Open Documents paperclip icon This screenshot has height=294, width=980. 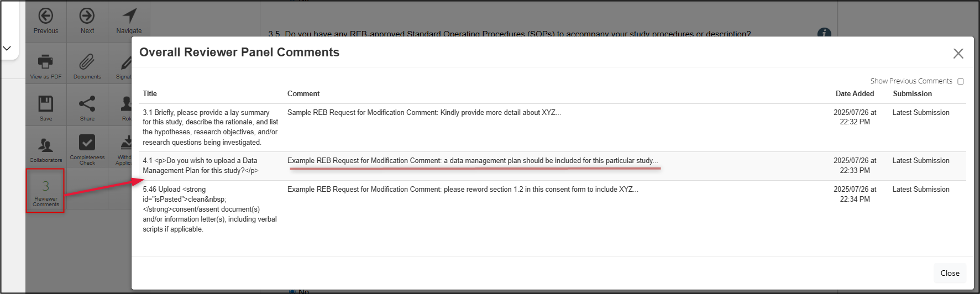(87, 62)
